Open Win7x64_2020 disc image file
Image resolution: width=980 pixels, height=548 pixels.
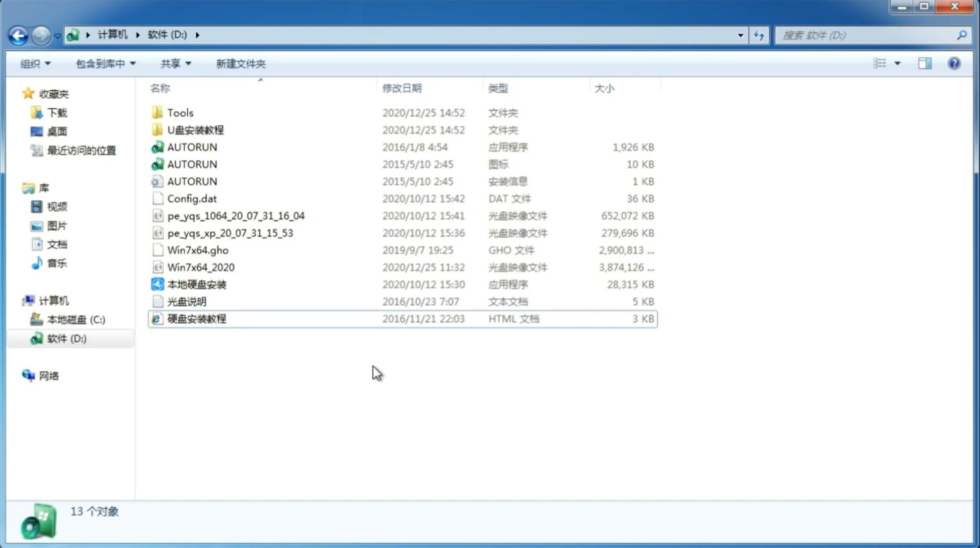pos(200,266)
